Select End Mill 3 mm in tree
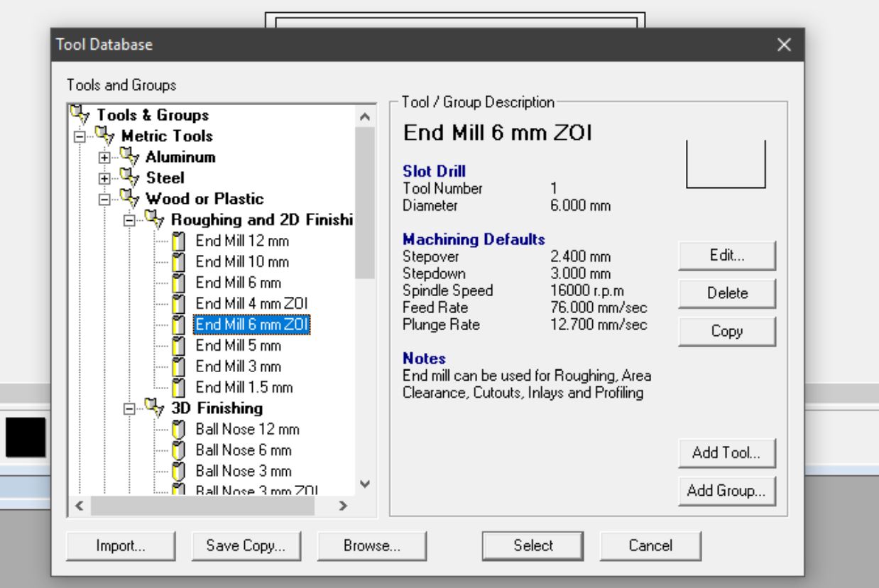 point(239,366)
